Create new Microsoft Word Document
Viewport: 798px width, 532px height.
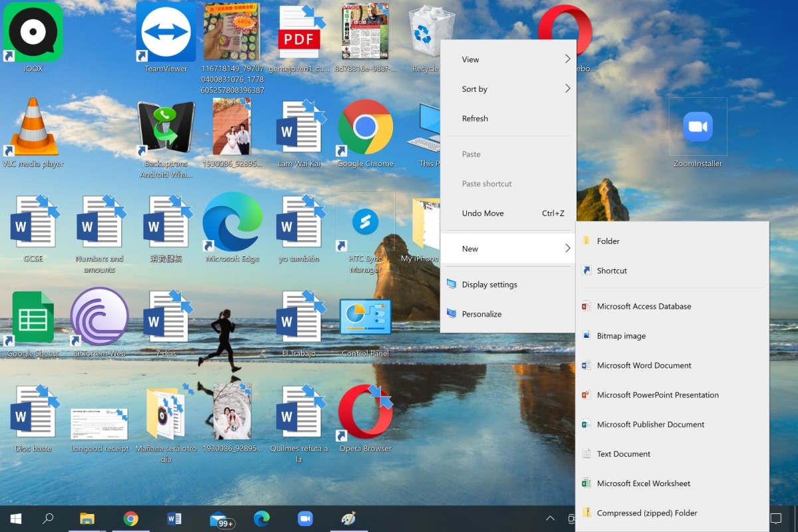(672, 365)
